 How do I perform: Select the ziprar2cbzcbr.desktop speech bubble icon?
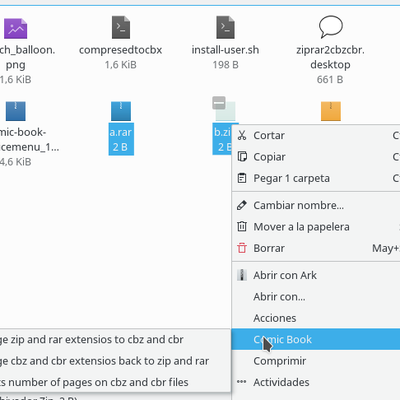(330, 27)
